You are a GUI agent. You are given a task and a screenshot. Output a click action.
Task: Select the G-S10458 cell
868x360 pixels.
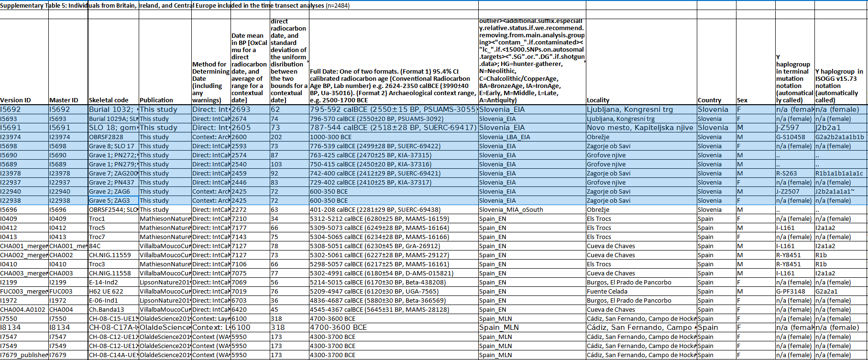794,137
